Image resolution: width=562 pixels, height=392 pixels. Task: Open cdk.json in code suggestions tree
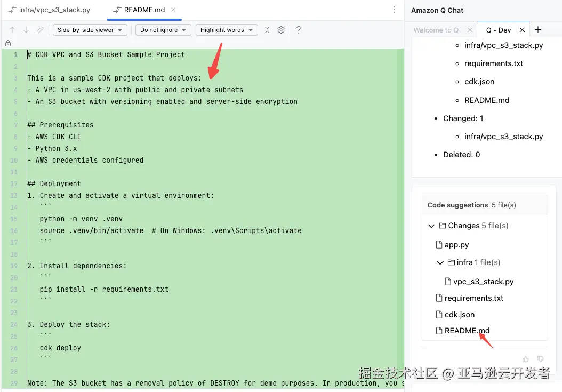460,315
